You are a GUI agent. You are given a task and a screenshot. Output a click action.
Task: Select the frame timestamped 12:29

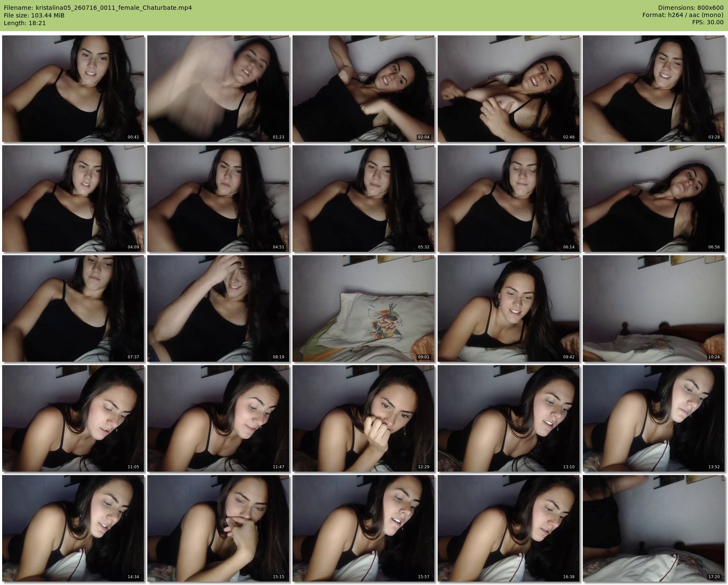coord(364,418)
